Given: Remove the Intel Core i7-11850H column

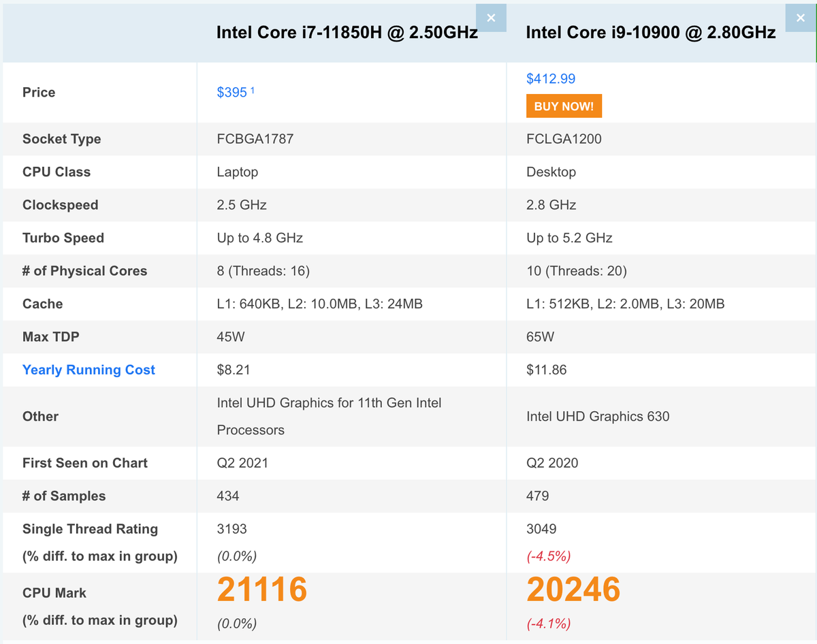Looking at the screenshot, I should (x=491, y=18).
